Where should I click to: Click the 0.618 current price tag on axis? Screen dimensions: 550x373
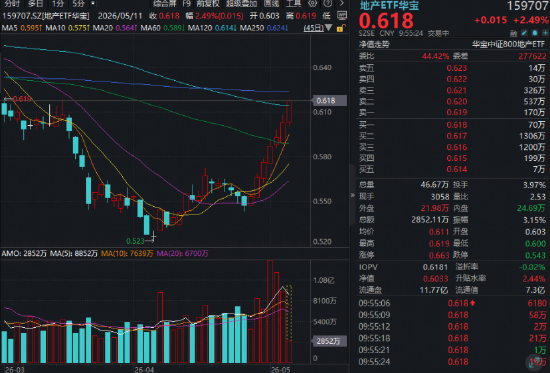(x=329, y=101)
